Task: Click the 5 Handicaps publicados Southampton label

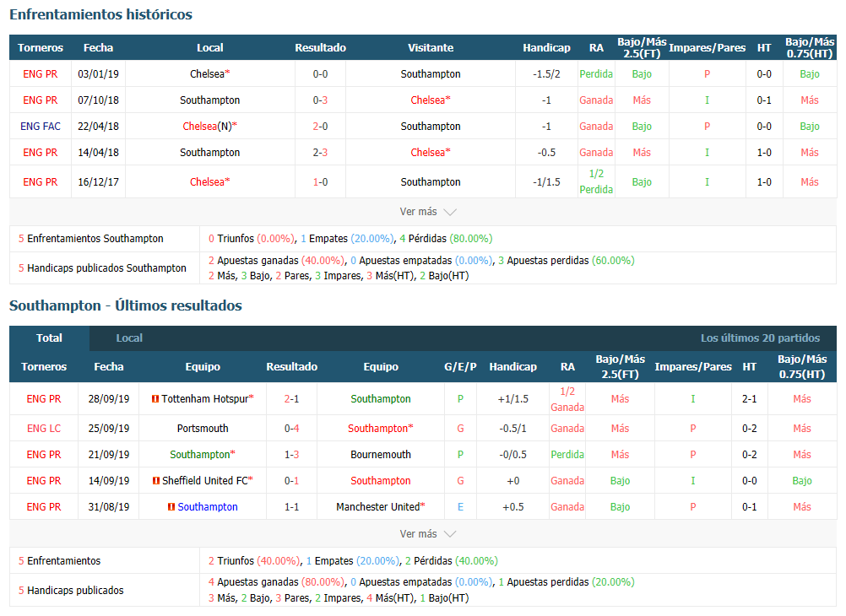Action: [102, 268]
